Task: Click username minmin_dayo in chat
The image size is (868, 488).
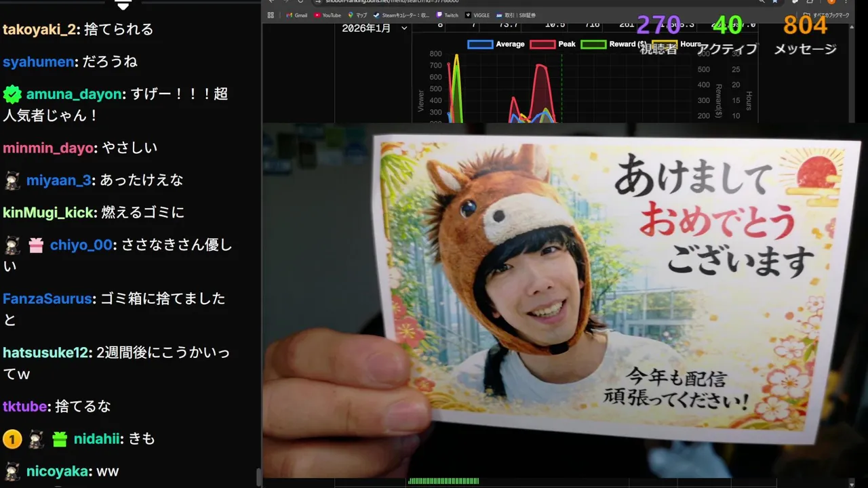Action: [48, 148]
